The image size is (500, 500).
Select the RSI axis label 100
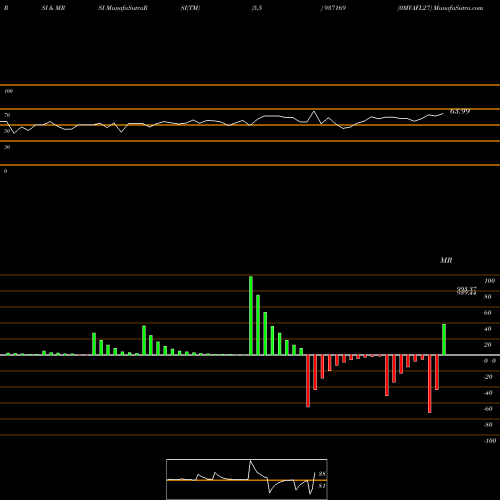point(8,91)
